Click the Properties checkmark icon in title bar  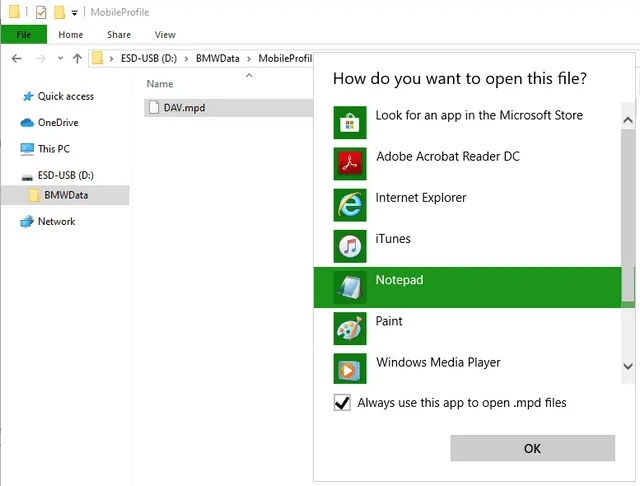(41, 12)
